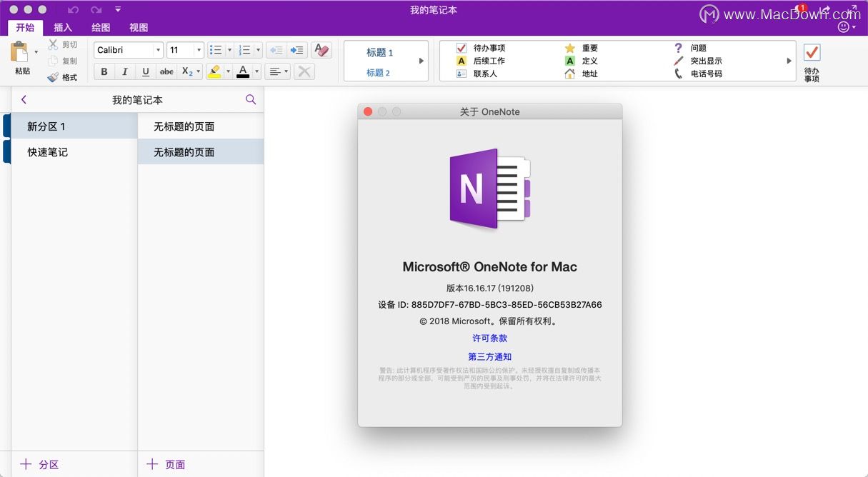The width and height of the screenshot is (868, 477).
Task: Toggle strikethrough formatting
Action: point(166,71)
